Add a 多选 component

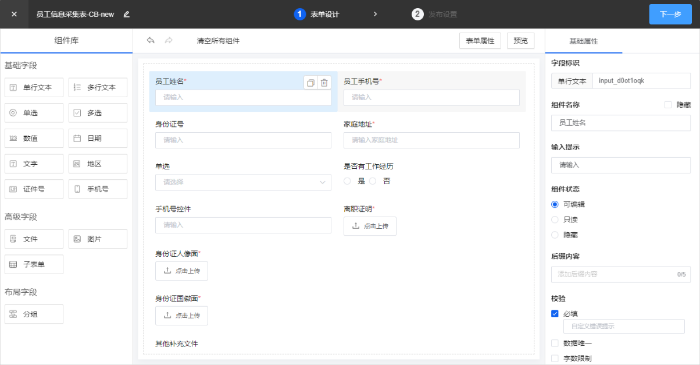(98, 113)
